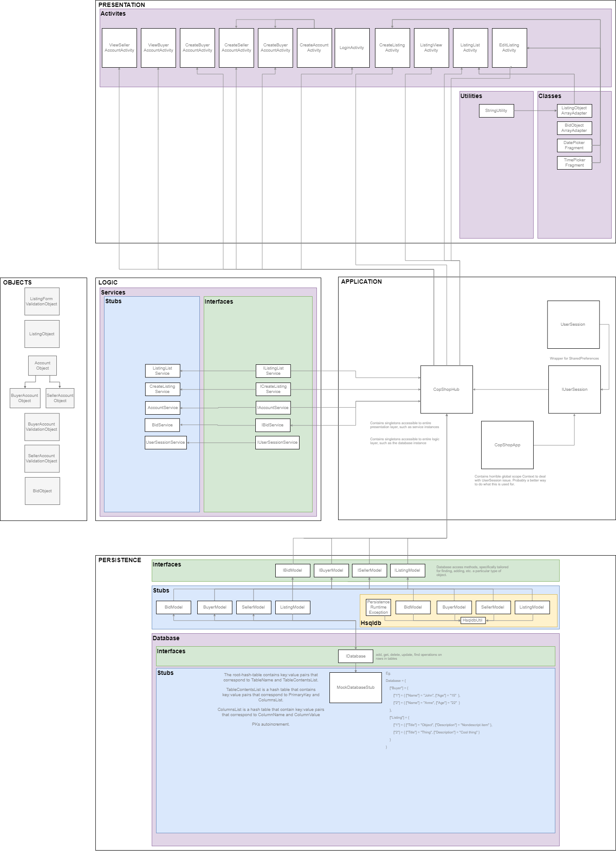Click the Hsqldb group label
Viewport: 616px width, 851px height.
[x=371, y=623]
